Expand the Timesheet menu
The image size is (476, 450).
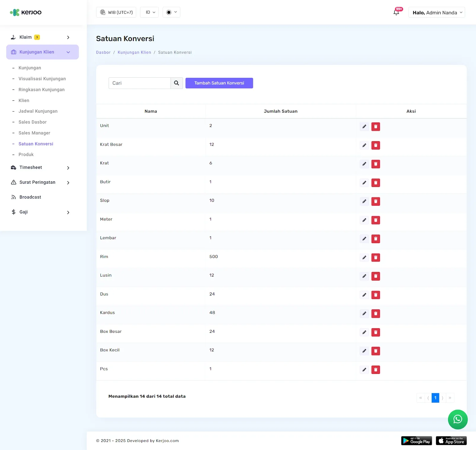(42, 168)
